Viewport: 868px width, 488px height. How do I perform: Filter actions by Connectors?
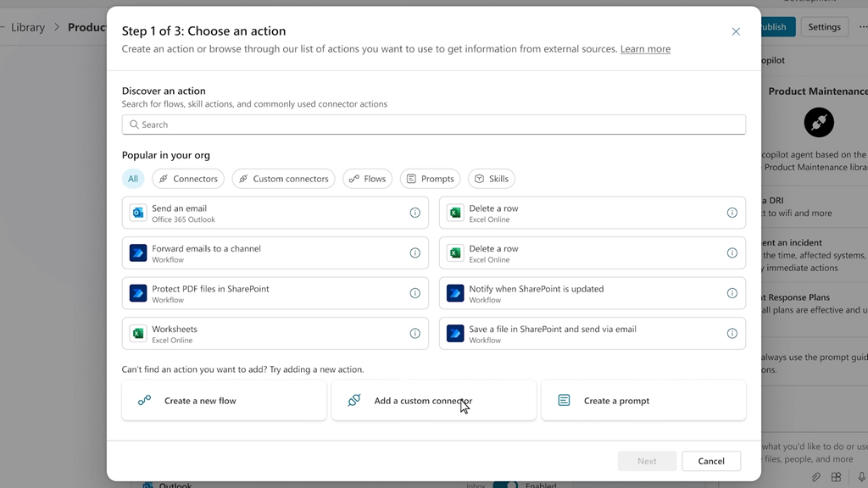tap(188, 179)
